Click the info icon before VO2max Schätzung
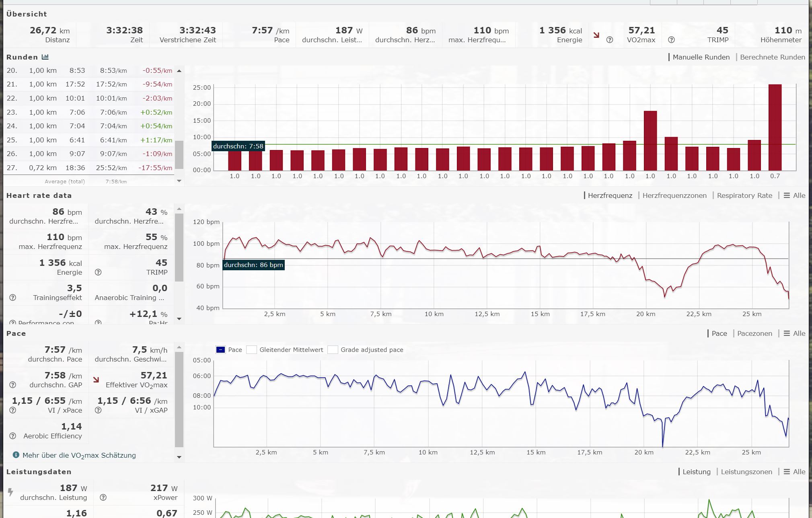Viewport: 812px width, 518px height. click(16, 455)
